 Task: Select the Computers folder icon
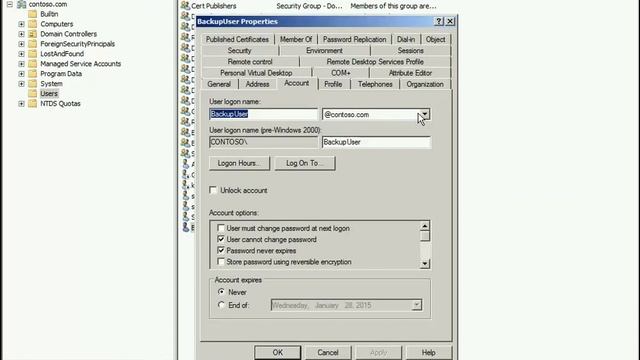pyautogui.click(x=33, y=24)
